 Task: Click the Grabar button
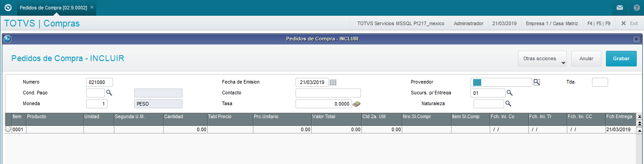click(621, 58)
